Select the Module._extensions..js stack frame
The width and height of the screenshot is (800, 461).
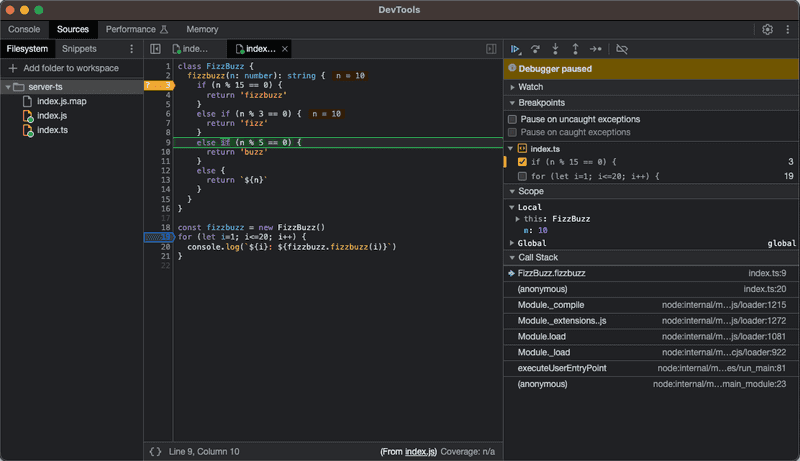[652, 321]
